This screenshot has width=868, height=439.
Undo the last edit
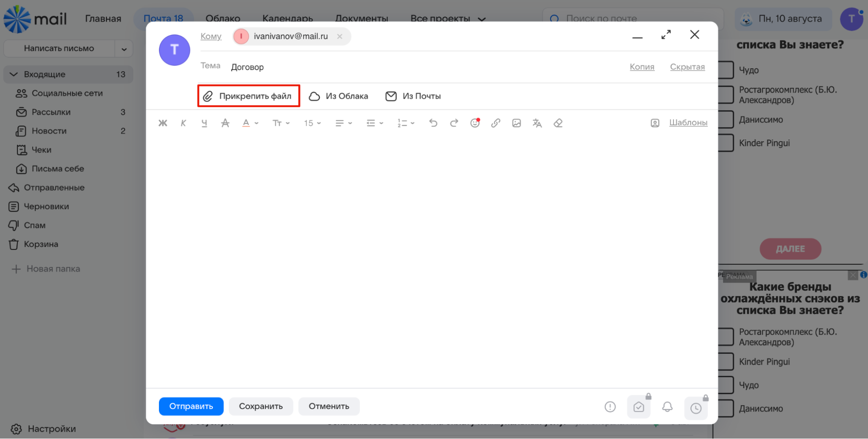coord(433,123)
